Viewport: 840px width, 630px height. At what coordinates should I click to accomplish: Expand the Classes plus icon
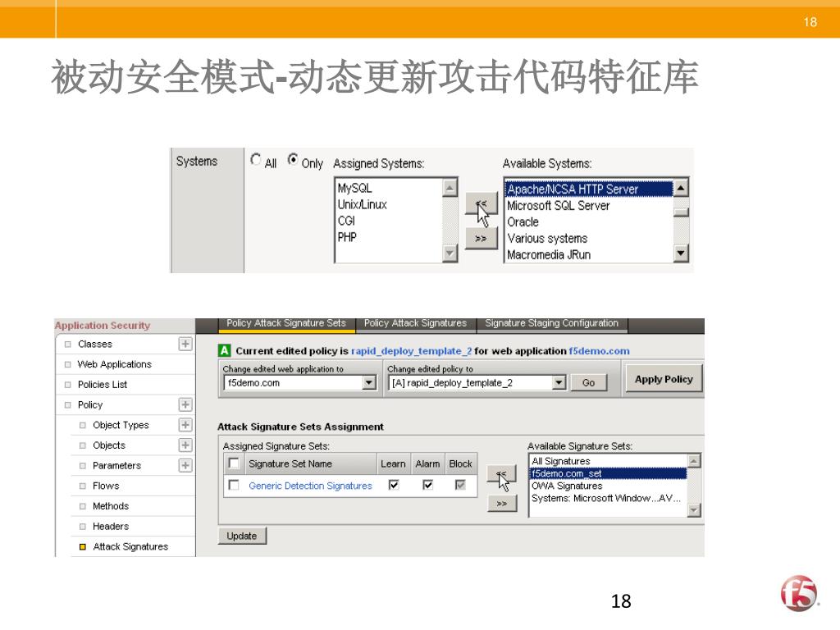185,344
